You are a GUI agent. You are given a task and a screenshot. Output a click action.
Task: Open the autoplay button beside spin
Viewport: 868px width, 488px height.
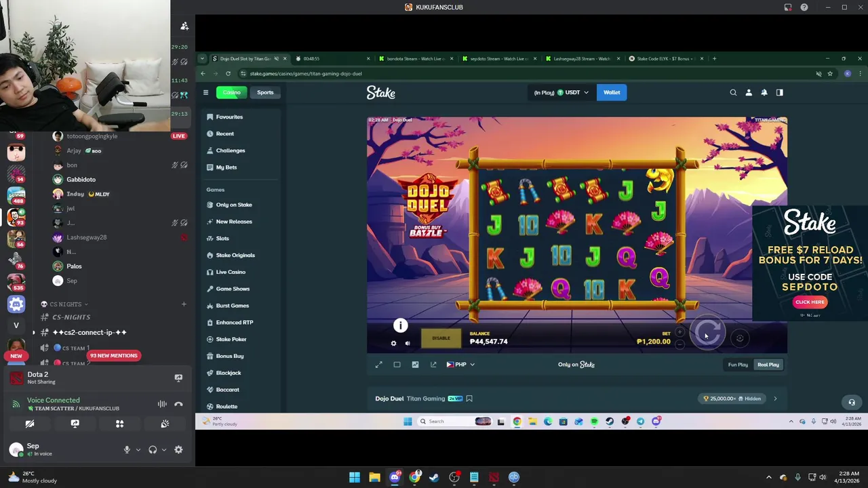(x=740, y=338)
